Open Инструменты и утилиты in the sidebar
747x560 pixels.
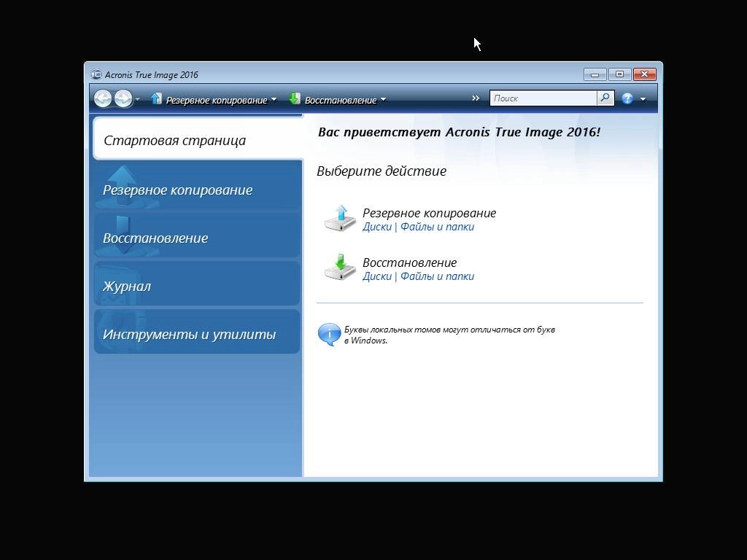click(197, 332)
